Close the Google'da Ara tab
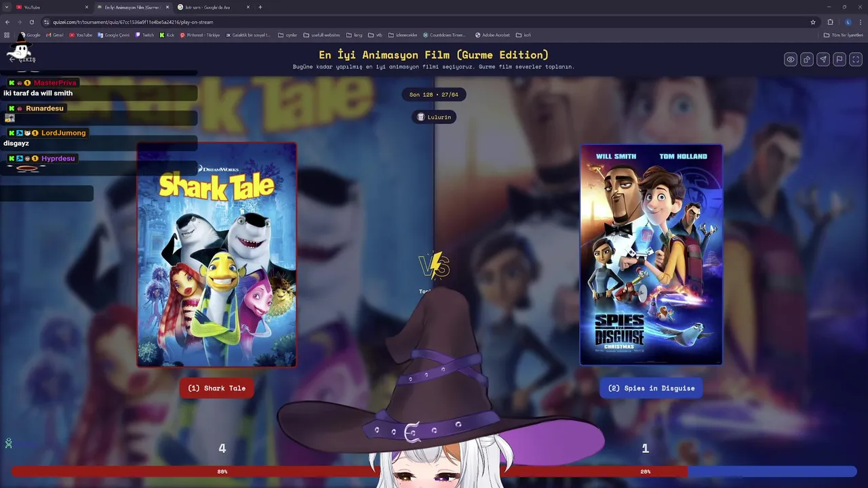 pos(248,7)
